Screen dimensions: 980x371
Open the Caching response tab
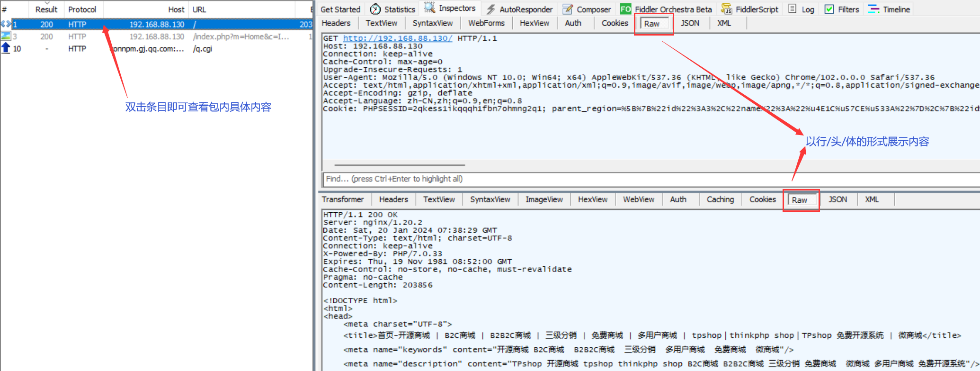pos(720,199)
